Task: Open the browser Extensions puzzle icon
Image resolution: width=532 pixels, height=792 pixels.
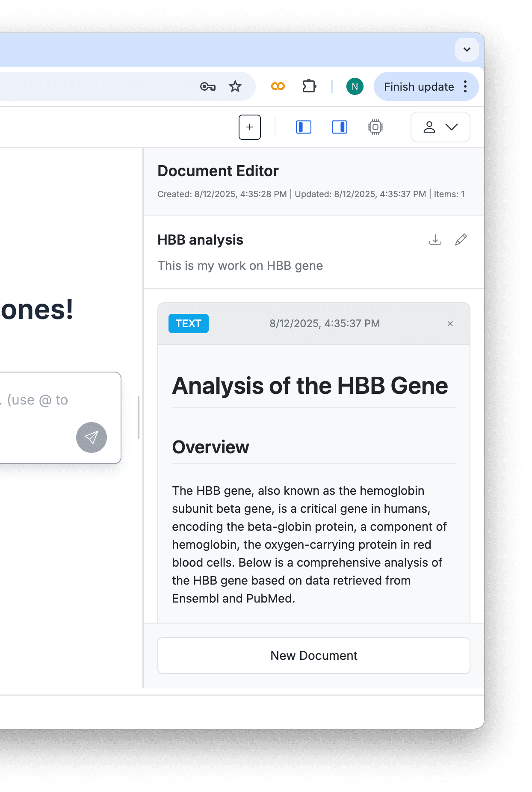Action: tap(309, 86)
